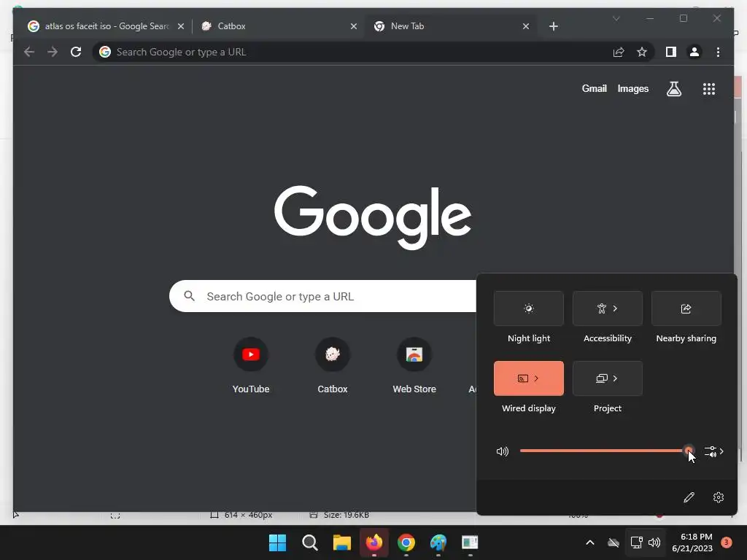Mute sound with the speaker icon
The image size is (747, 560).
pos(502,451)
